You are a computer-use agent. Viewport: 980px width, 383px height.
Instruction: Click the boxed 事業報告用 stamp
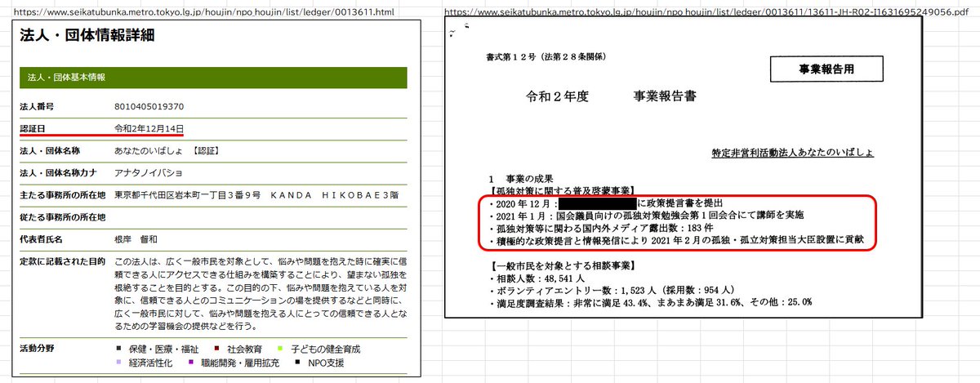pyautogui.click(x=825, y=69)
